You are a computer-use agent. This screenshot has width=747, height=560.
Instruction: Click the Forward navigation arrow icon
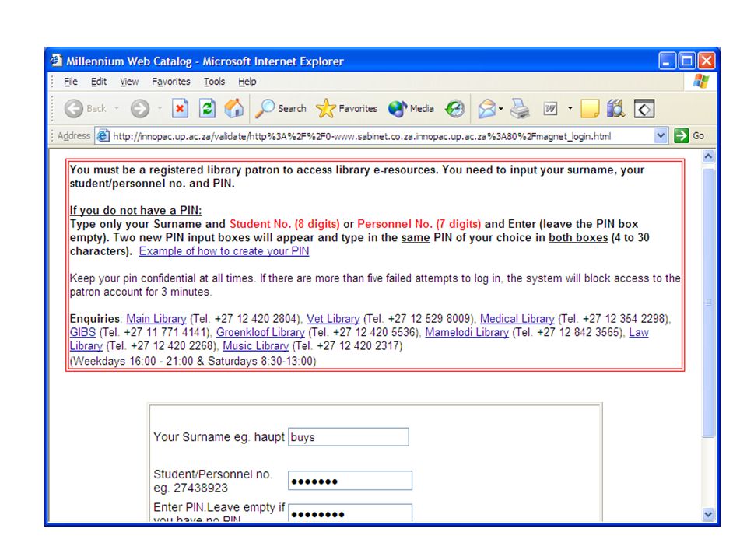point(140,109)
